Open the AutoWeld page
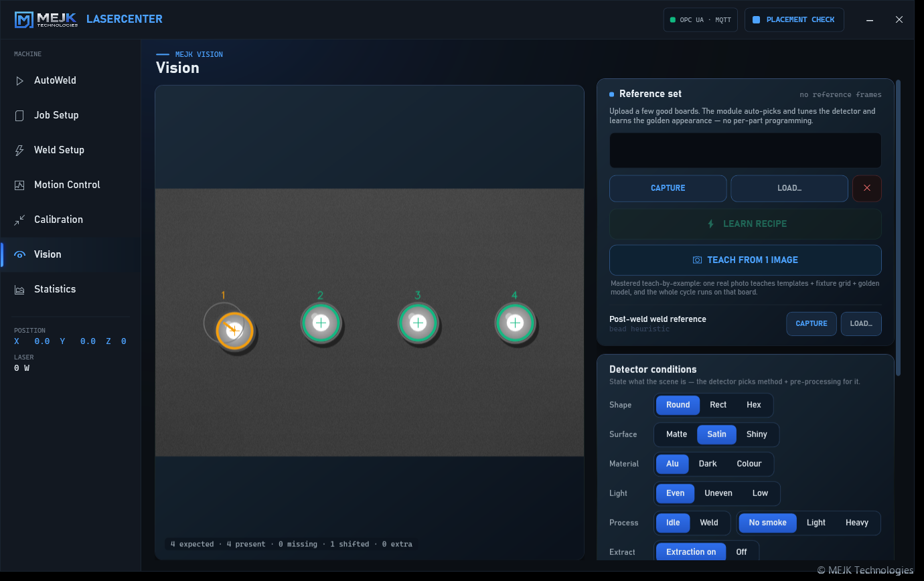924x581 pixels. click(x=70, y=80)
